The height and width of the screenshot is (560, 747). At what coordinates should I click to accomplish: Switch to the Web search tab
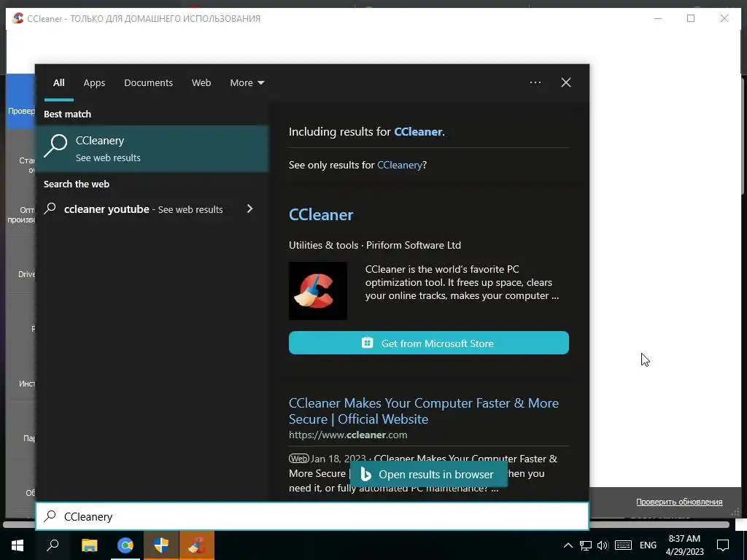click(x=201, y=83)
